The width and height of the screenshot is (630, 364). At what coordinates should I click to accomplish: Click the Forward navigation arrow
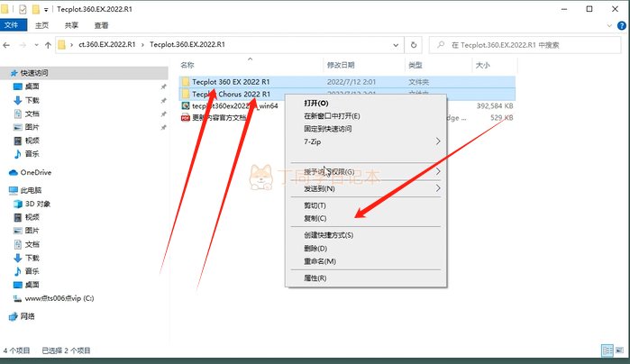(23, 45)
